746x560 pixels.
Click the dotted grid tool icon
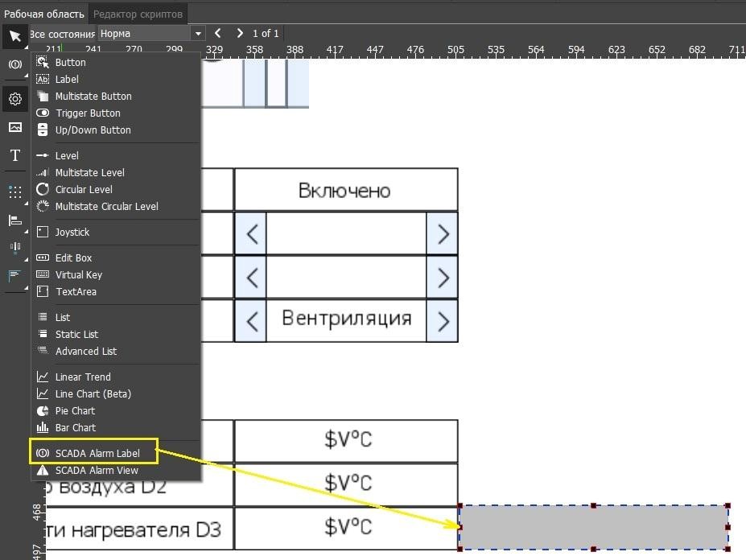[x=14, y=191]
